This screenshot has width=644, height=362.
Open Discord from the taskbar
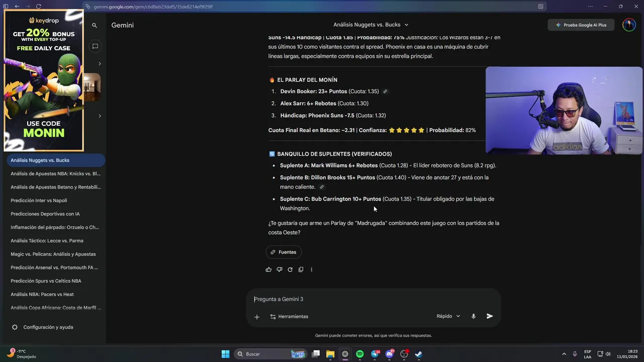pyautogui.click(x=389, y=354)
